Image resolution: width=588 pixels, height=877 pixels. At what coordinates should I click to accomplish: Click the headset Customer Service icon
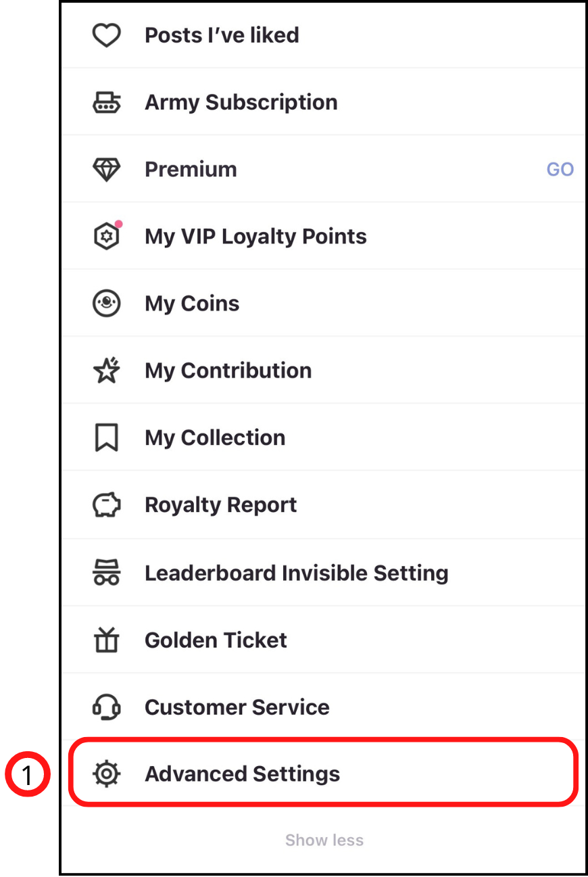tap(106, 707)
